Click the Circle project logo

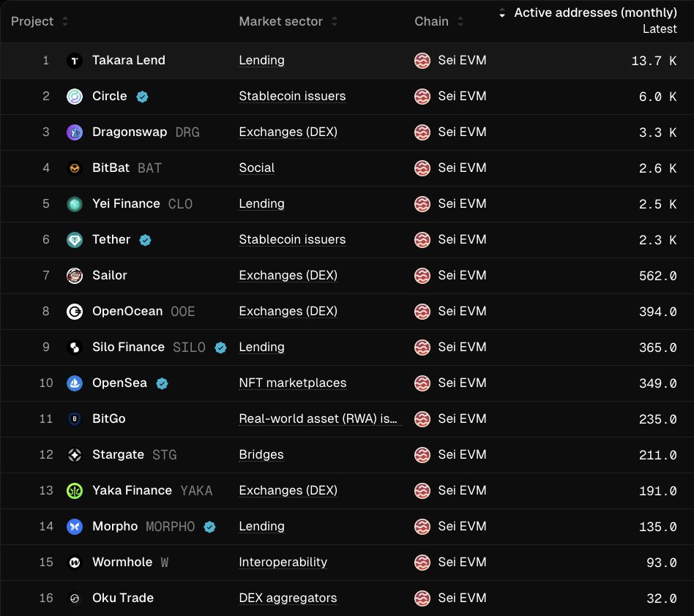[x=75, y=97]
